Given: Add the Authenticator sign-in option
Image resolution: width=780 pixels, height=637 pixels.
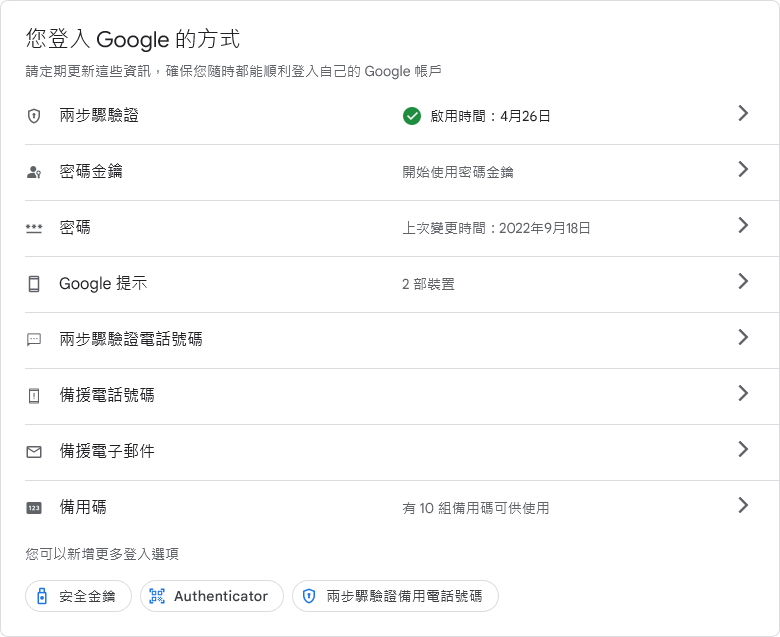Looking at the screenshot, I should pyautogui.click(x=212, y=596).
